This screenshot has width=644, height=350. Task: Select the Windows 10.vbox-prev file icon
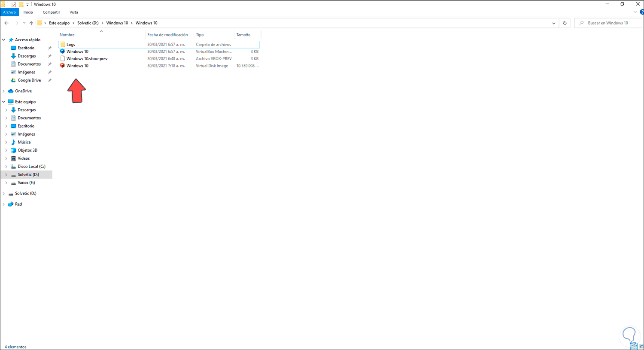pyautogui.click(x=62, y=59)
